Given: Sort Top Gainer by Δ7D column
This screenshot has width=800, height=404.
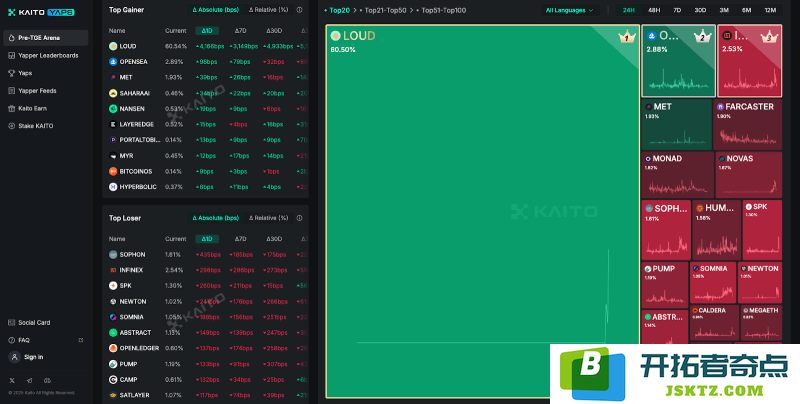Looking at the screenshot, I should (240, 31).
